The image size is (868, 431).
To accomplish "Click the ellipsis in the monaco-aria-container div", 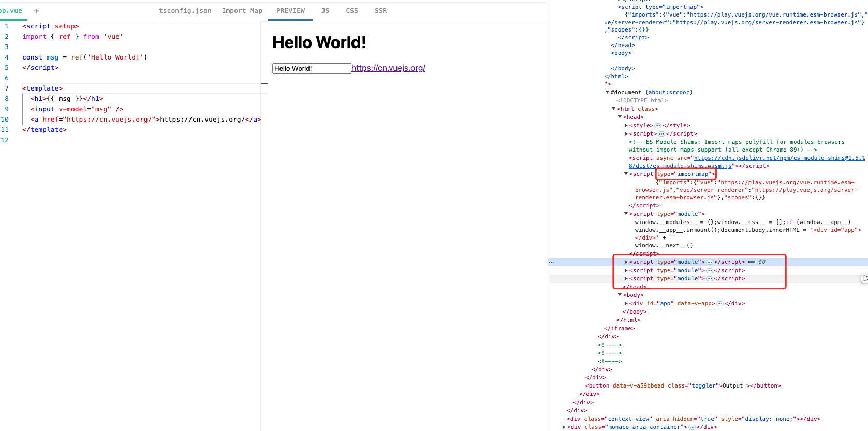I will tap(692, 427).
